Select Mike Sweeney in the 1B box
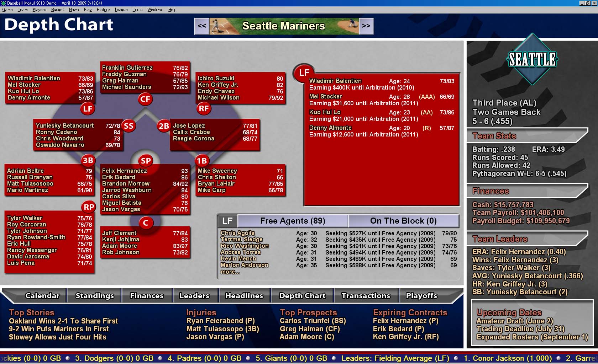 click(x=217, y=171)
